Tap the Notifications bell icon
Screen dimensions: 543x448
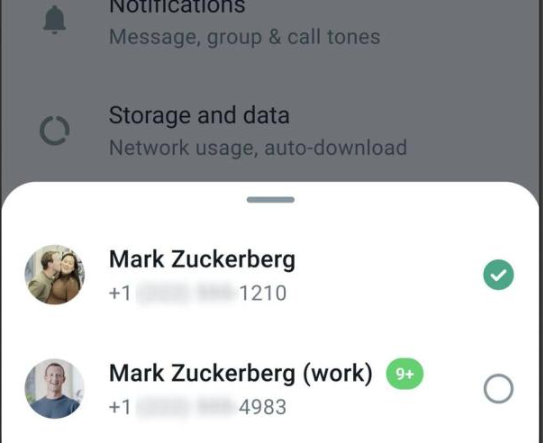[54, 20]
